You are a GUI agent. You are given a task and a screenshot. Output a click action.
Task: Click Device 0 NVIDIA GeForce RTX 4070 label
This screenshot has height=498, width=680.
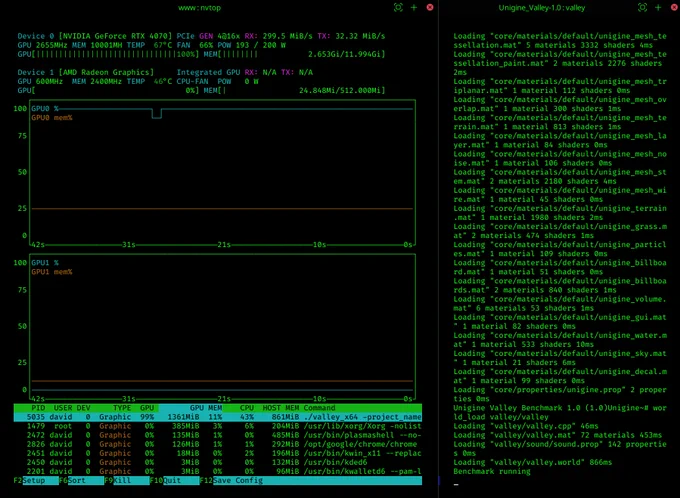pos(95,36)
